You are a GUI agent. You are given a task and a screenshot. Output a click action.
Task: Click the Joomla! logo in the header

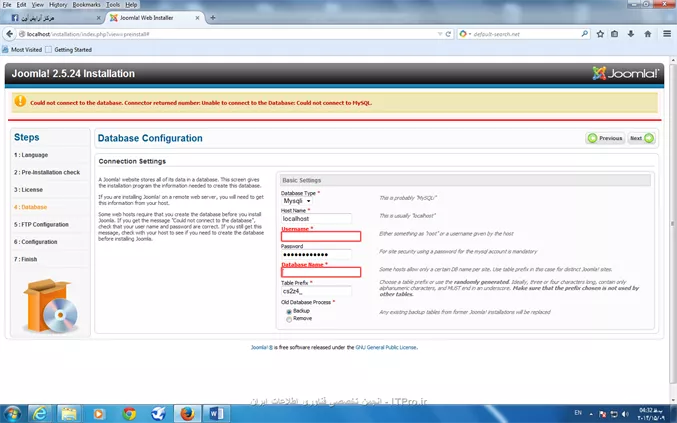625,73
